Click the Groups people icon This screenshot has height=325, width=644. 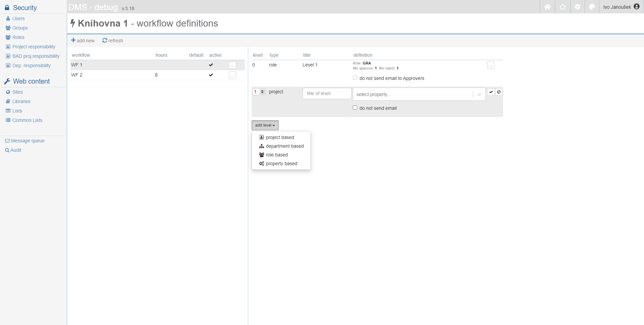point(8,28)
